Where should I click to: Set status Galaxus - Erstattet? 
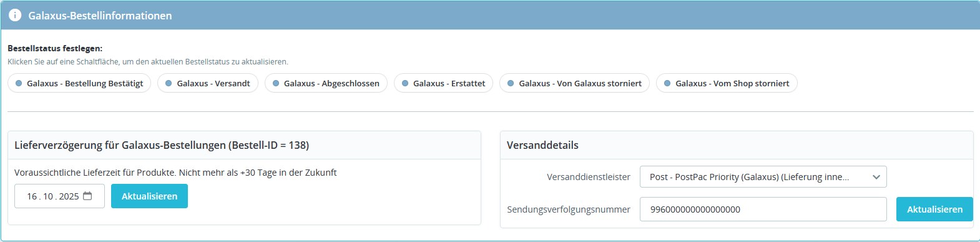point(443,83)
